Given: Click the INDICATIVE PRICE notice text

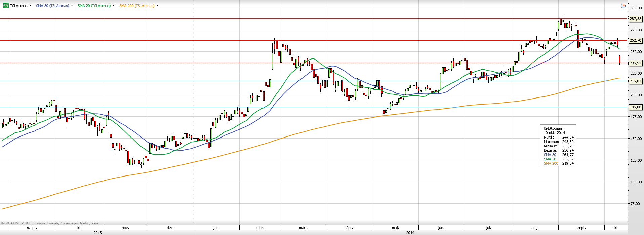Looking at the screenshot, I should [16, 223].
